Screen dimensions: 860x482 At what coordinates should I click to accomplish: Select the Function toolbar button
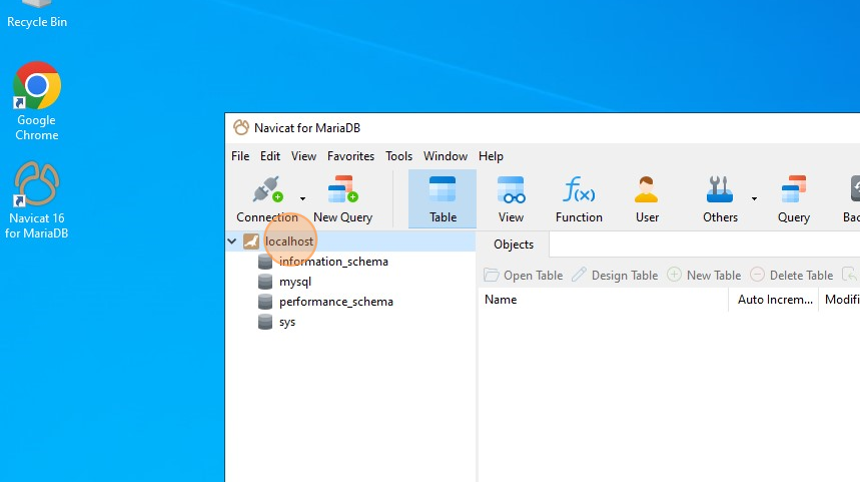pyautogui.click(x=579, y=199)
